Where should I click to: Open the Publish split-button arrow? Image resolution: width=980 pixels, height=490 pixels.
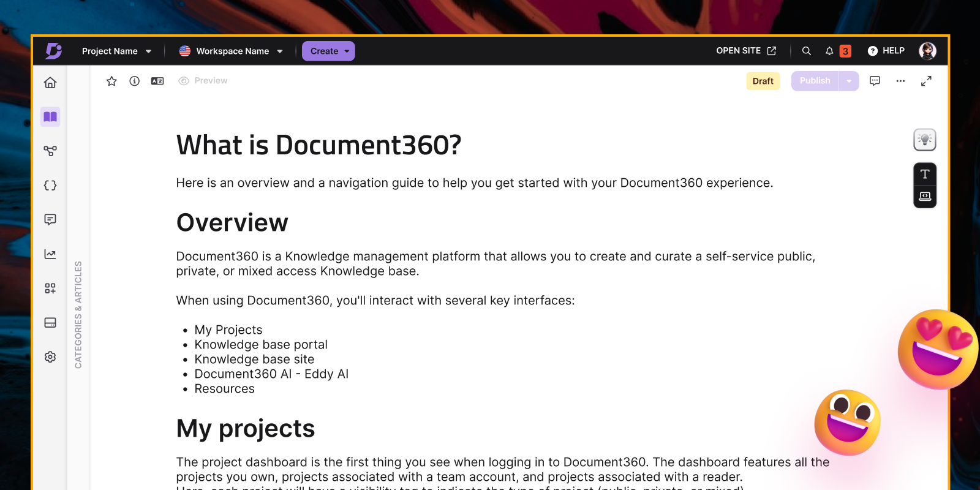[849, 81]
